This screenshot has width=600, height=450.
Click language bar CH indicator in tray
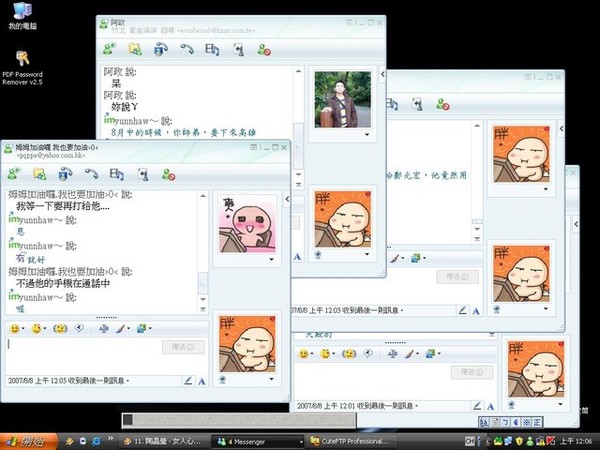470,442
